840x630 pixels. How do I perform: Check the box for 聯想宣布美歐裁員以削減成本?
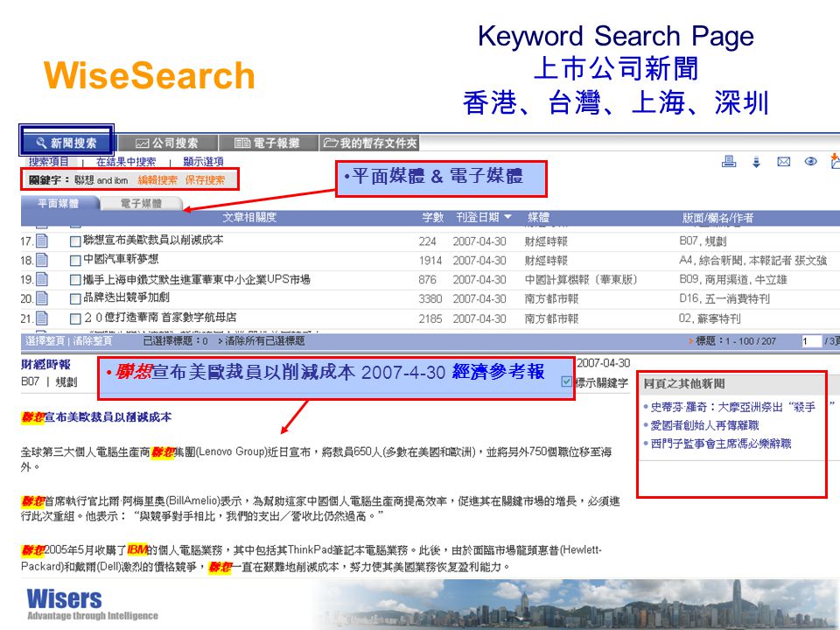click(x=75, y=241)
